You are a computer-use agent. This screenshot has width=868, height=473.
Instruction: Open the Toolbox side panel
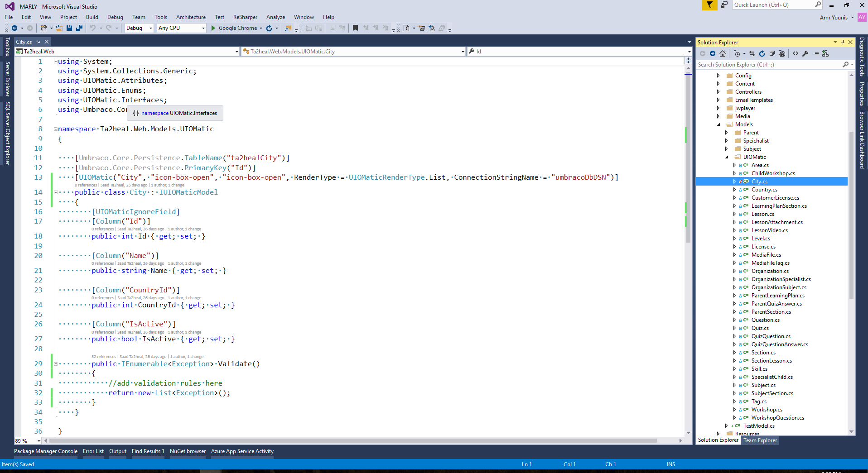click(x=7, y=47)
